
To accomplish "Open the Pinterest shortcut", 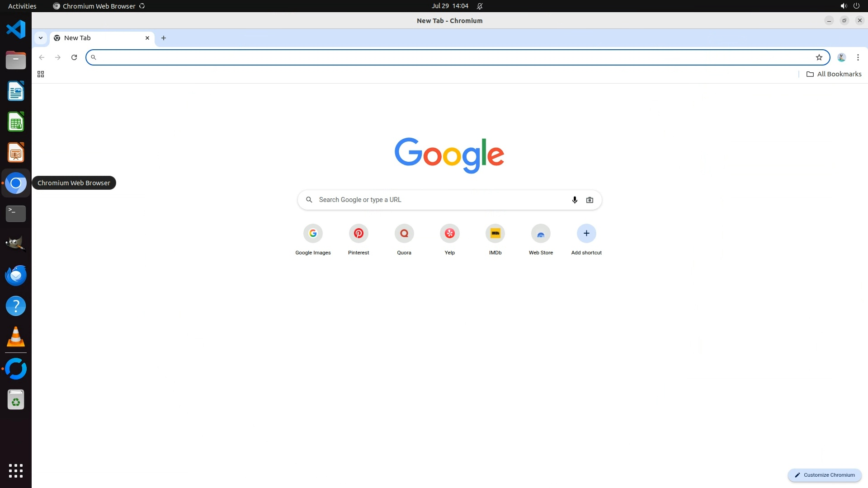I will pyautogui.click(x=359, y=234).
